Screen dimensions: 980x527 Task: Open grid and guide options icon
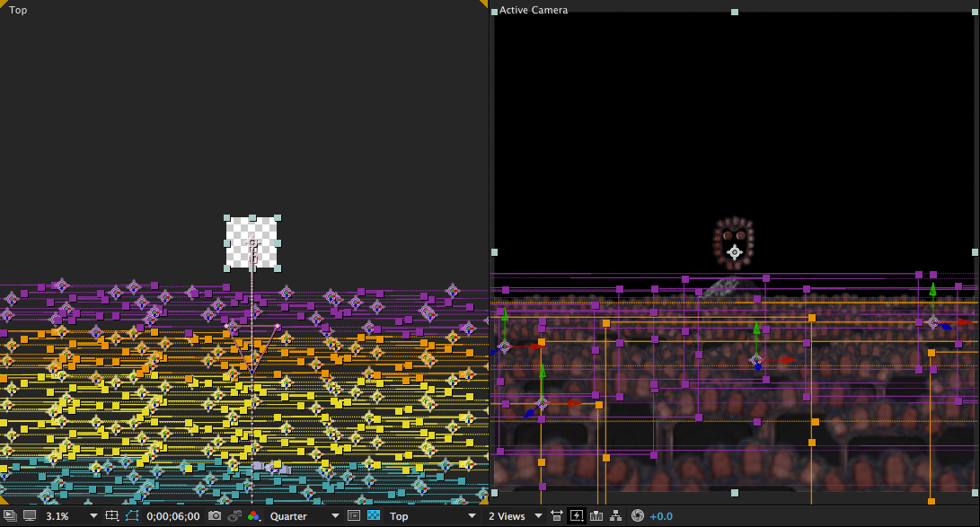[112, 515]
